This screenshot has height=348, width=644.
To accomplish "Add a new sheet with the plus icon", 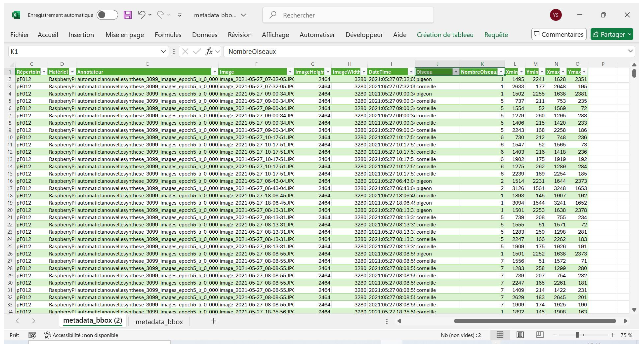I will [x=213, y=321].
